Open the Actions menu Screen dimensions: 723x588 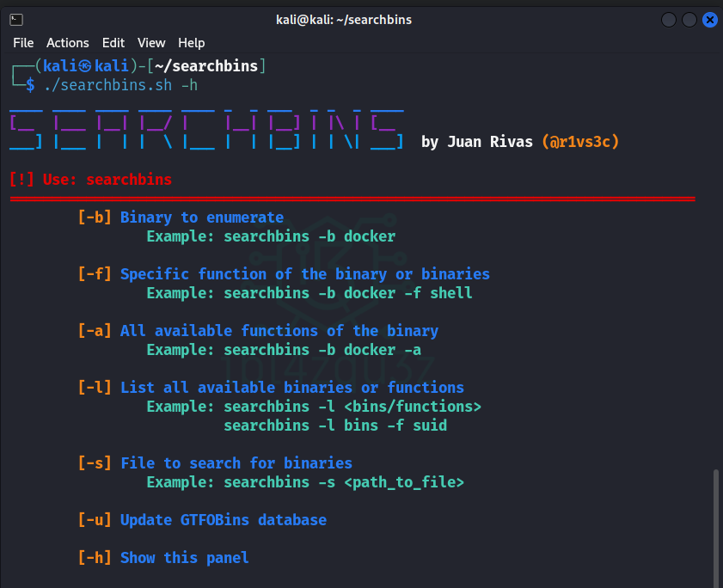68,43
